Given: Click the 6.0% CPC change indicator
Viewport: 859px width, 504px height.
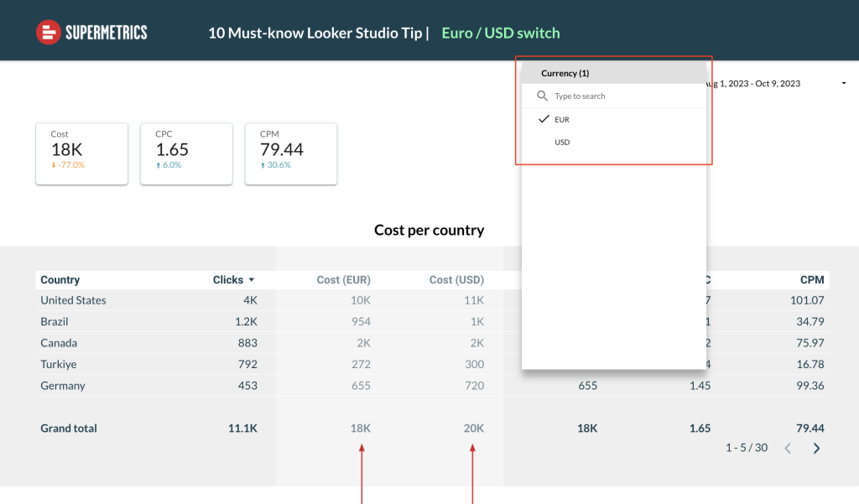Looking at the screenshot, I should pyautogui.click(x=168, y=165).
